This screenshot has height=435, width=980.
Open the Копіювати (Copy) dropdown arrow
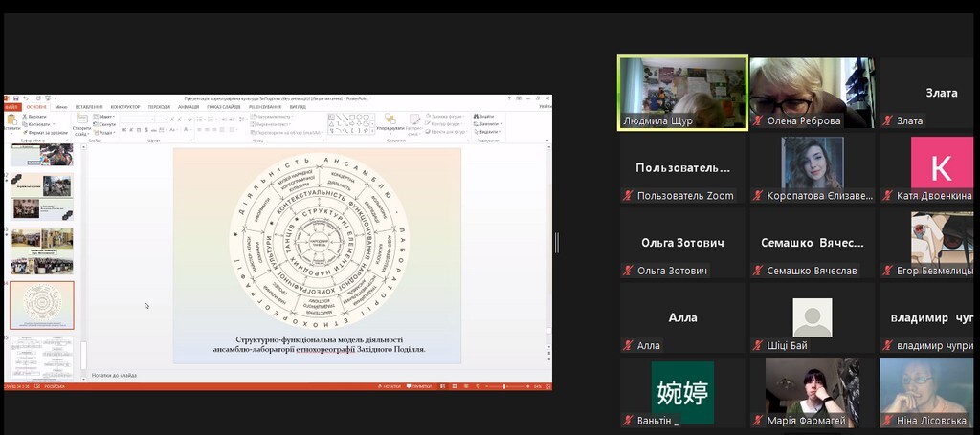click(x=54, y=124)
